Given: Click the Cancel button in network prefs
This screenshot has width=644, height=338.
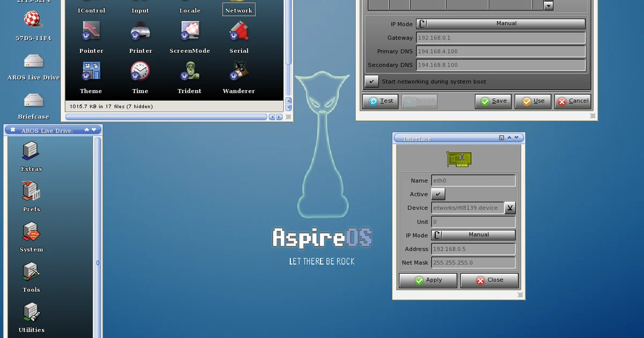Looking at the screenshot, I should (573, 101).
